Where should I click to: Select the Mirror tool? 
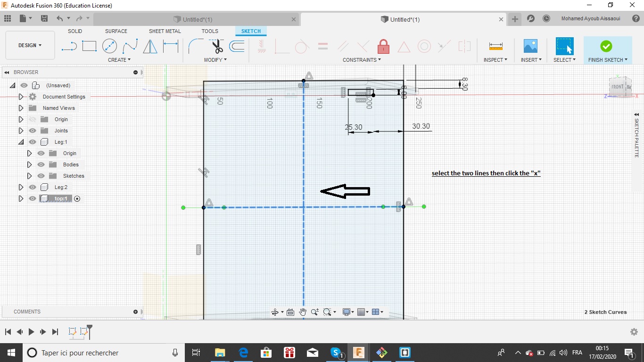pyautogui.click(x=150, y=46)
